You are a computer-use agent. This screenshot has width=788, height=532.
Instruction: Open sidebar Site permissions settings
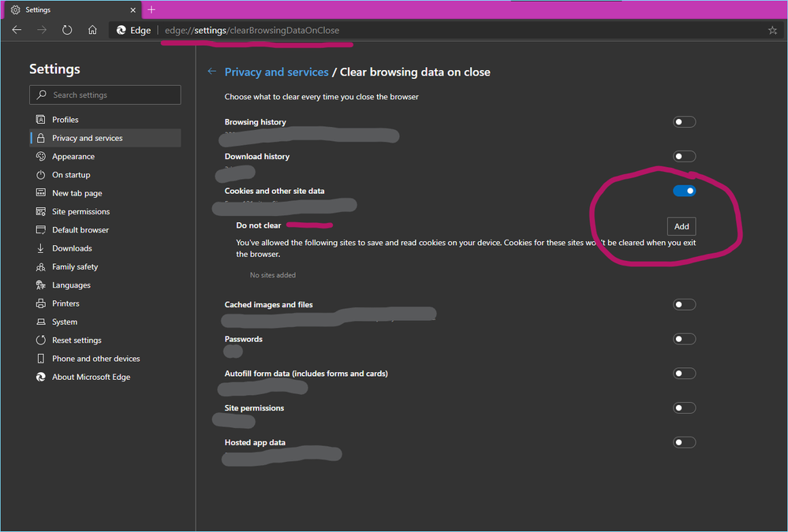coord(106,211)
